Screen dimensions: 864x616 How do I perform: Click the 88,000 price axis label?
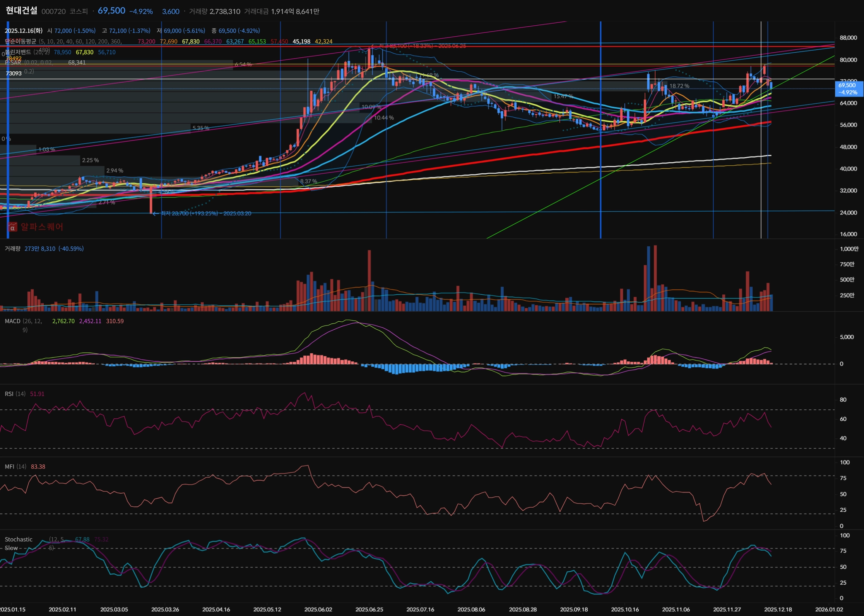pos(848,38)
